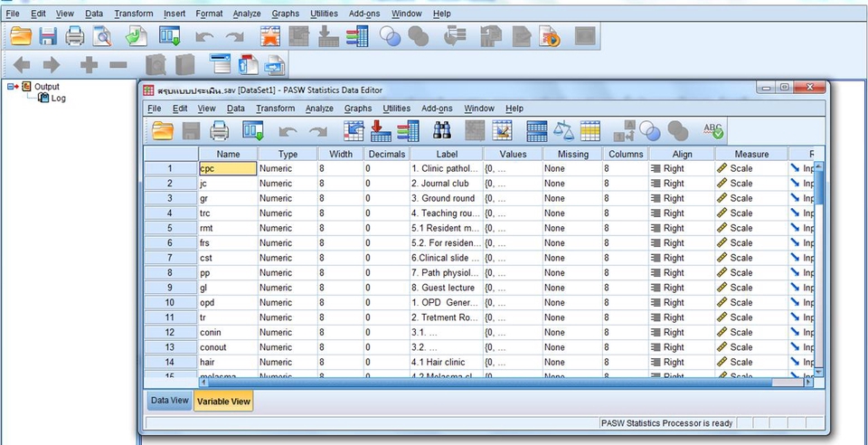
Task: Variables icon in the Data Editor toolbar
Action: [x=408, y=130]
